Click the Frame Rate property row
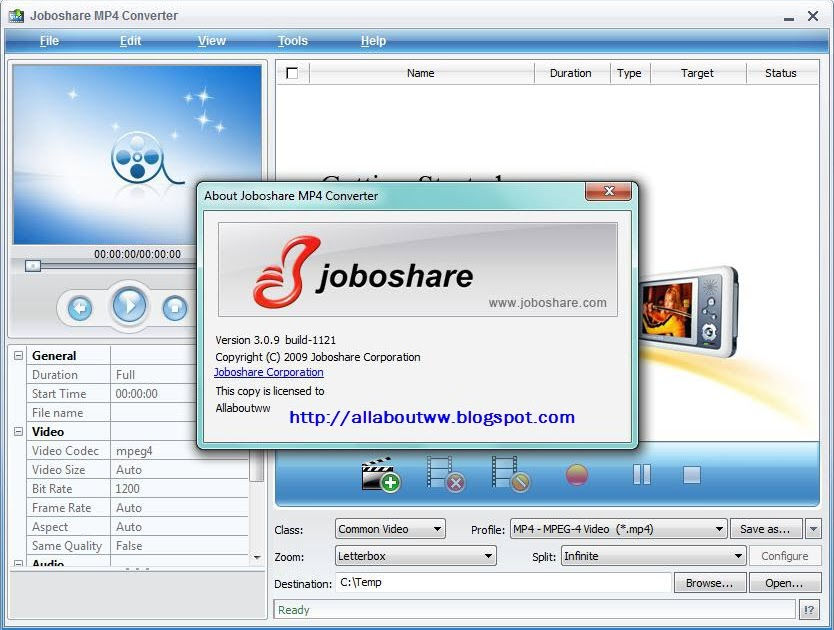834x630 pixels. 137,508
